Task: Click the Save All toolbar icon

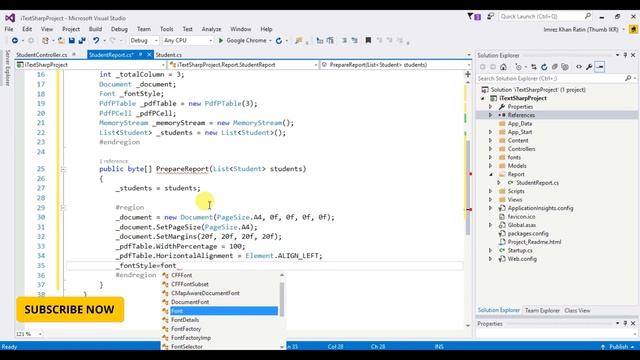Action: click(x=82, y=40)
